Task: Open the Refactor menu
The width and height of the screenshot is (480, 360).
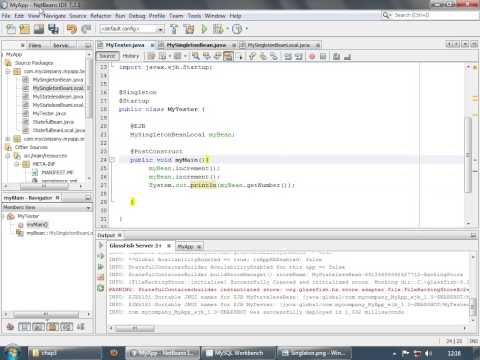Action: [100, 16]
